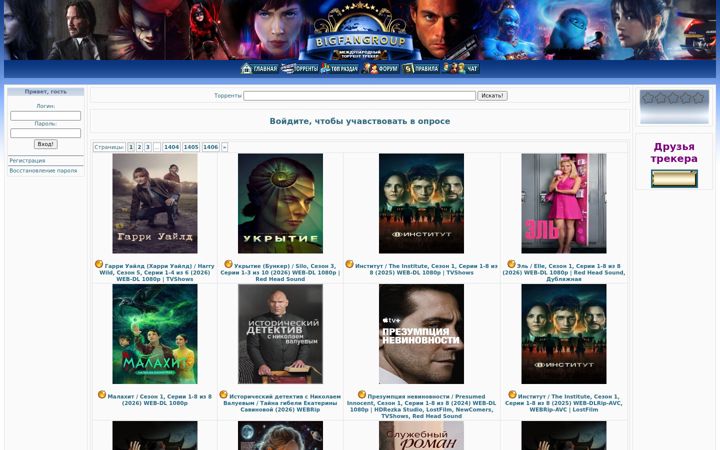Image resolution: width=720 pixels, height=450 pixels.
Task: Go to page 3
Action: 148,147
